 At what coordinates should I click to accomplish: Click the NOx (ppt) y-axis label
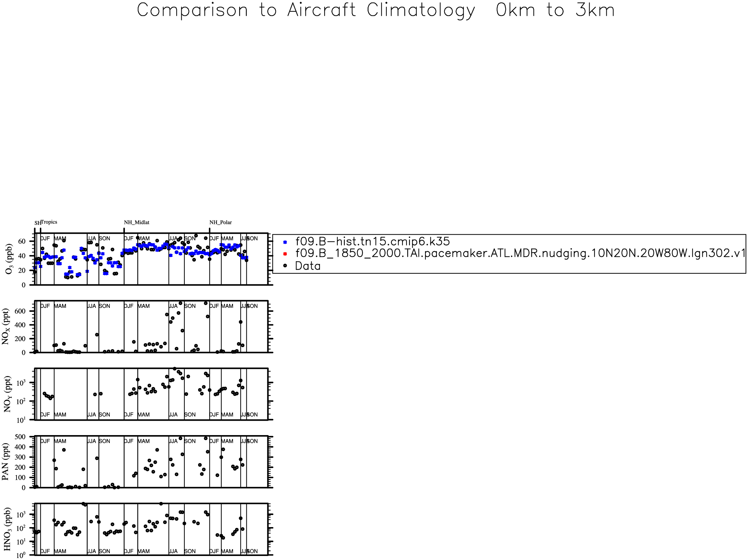click(6, 327)
